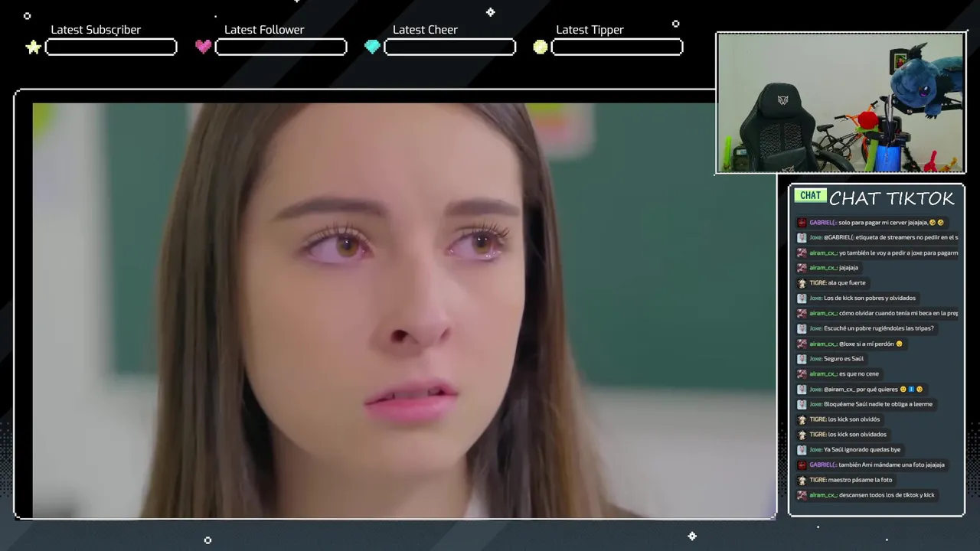This screenshot has width=980, height=551.
Task: Click the 'CHAT TIKTOK' panel title
Action: point(892,199)
